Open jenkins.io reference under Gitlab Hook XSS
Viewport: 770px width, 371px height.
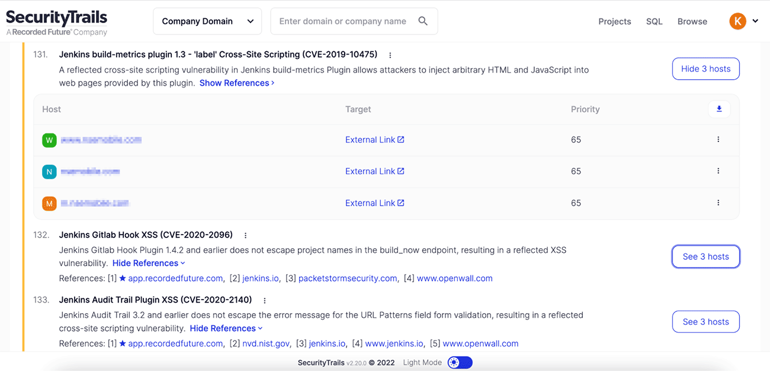[x=261, y=279]
